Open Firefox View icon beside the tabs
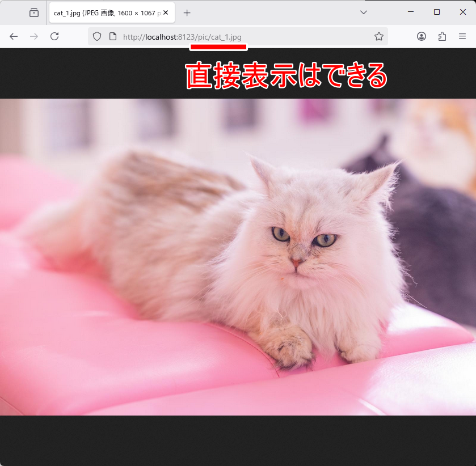The width and height of the screenshot is (476, 466). point(34,12)
